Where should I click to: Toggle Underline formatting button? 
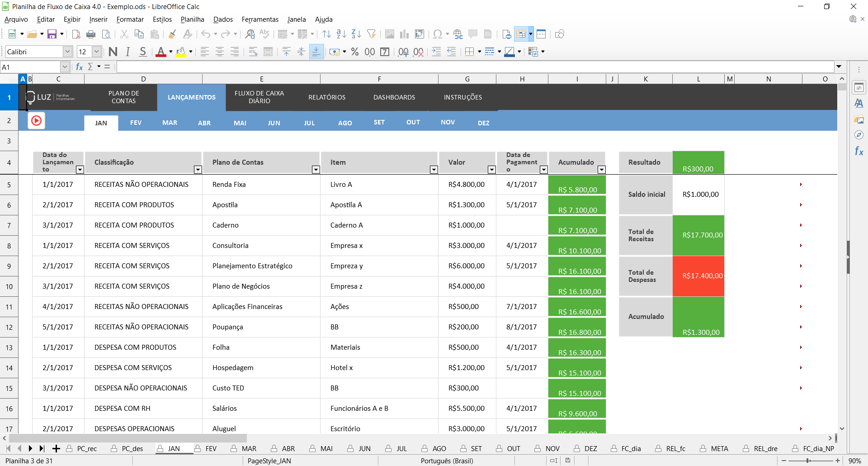coord(143,52)
